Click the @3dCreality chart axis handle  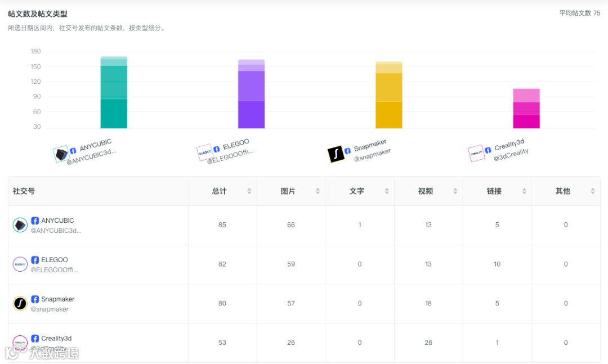tap(511, 155)
